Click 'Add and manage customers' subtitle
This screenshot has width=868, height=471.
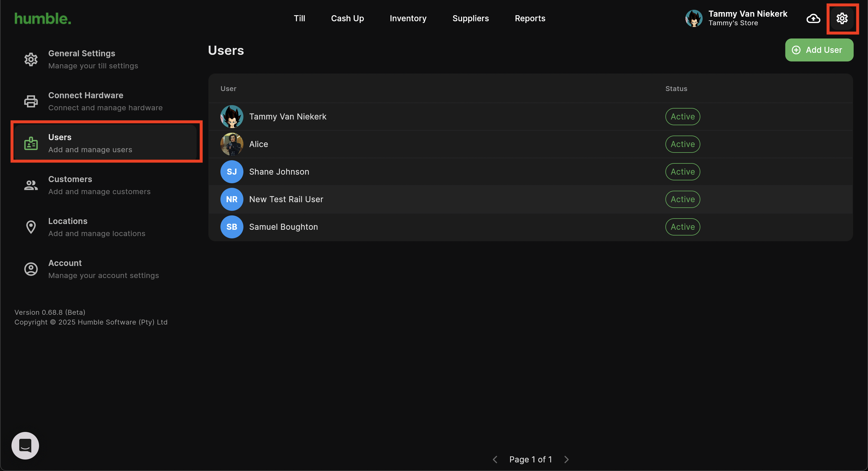pos(99,192)
